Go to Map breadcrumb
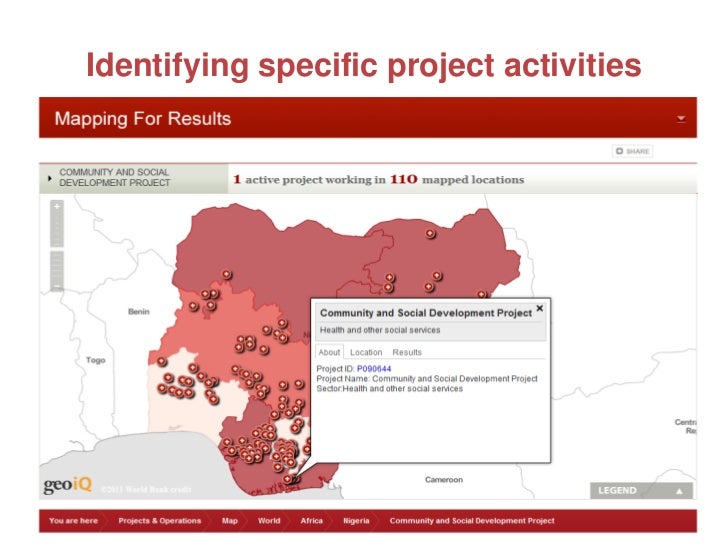Image resolution: width=728 pixels, height=546 pixels. click(x=229, y=521)
